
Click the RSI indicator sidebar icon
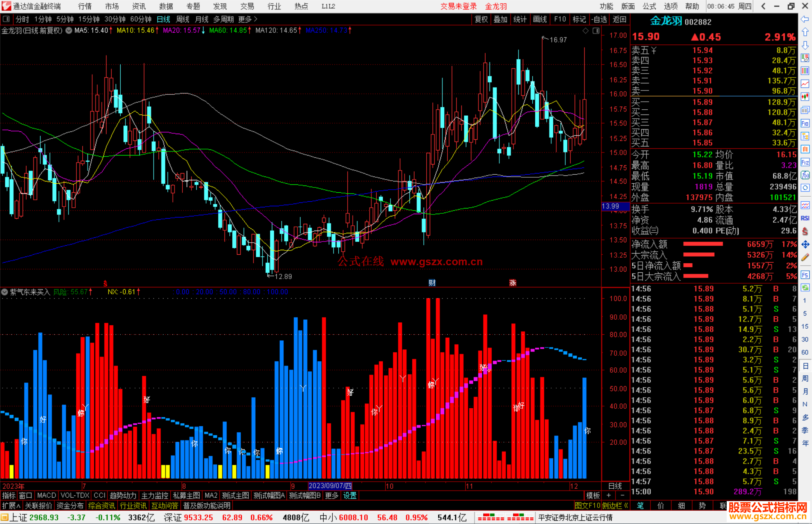[805, 218]
